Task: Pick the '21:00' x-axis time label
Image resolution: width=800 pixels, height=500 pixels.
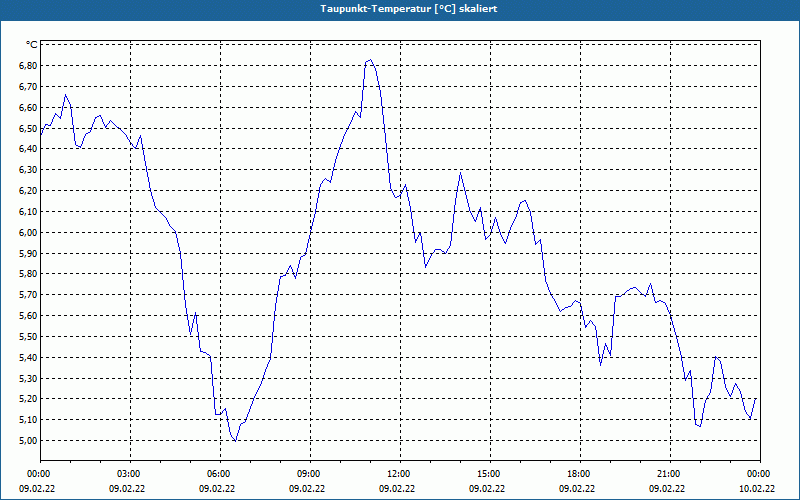Action: tap(668, 474)
